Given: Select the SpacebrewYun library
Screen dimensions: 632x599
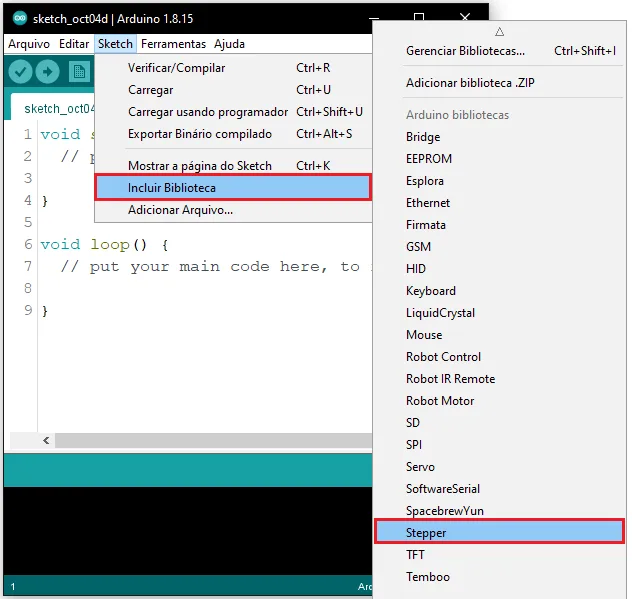Looking at the screenshot, I should coord(500,511).
